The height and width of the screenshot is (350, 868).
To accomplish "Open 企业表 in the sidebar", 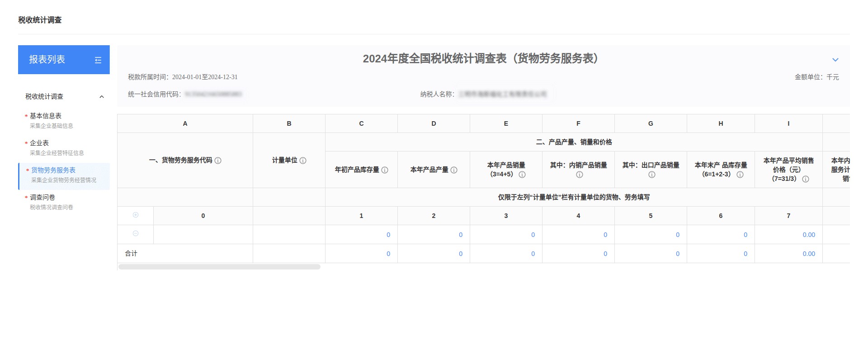I will [39, 143].
